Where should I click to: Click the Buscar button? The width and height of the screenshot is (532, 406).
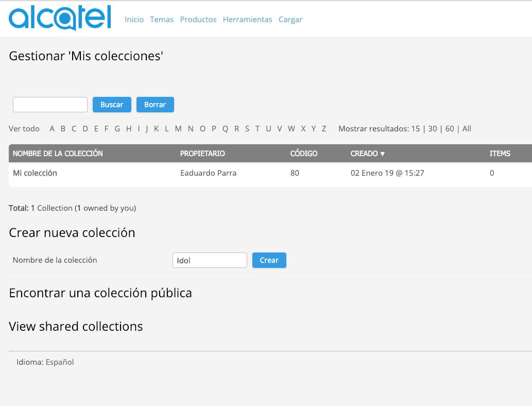point(112,105)
